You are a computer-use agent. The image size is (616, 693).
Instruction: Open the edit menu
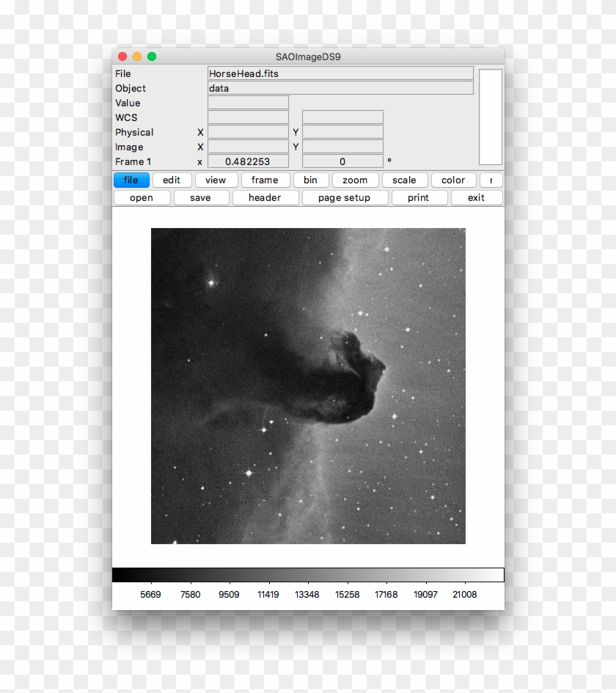(171, 180)
